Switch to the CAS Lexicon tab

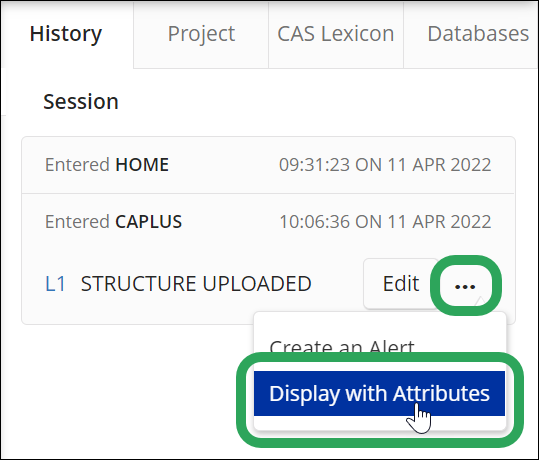336,34
